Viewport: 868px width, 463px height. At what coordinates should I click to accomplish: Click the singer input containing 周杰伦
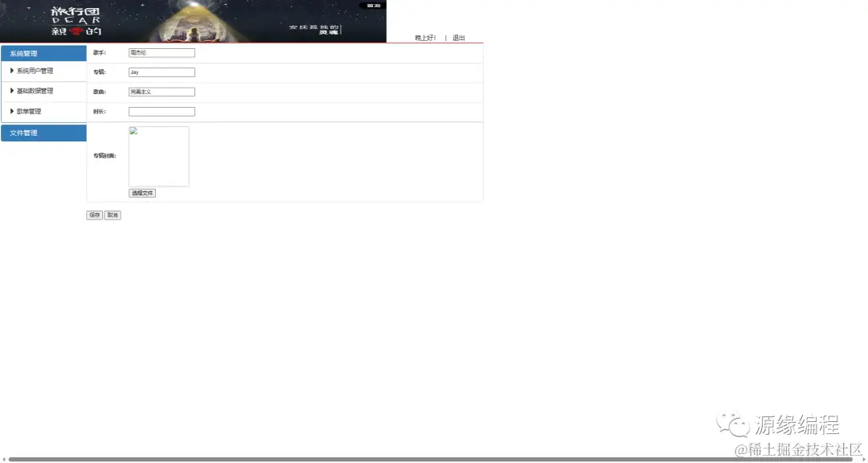pos(161,52)
